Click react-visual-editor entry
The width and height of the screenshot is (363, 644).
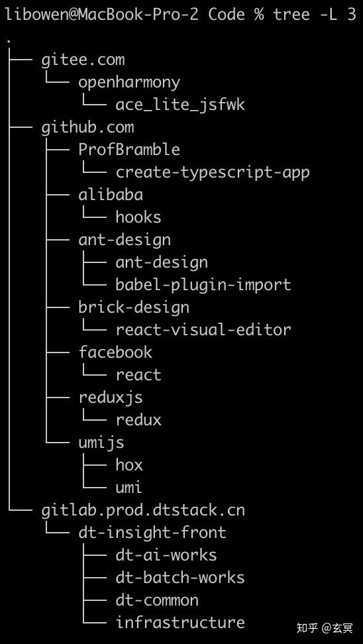pos(203,330)
